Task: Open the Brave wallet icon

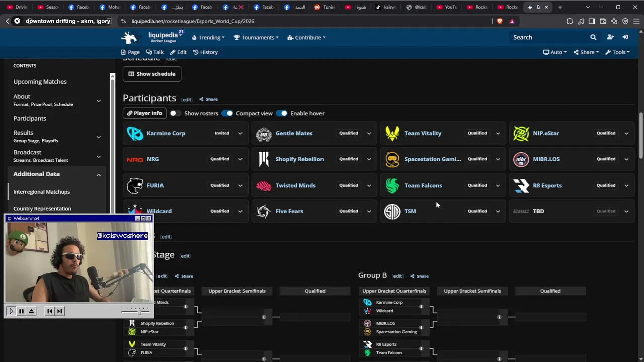Action: pos(603,21)
